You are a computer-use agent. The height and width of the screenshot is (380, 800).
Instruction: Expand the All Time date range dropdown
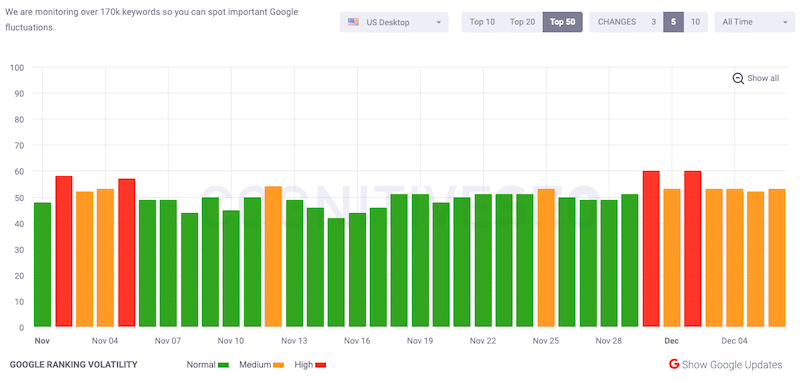[x=755, y=22]
